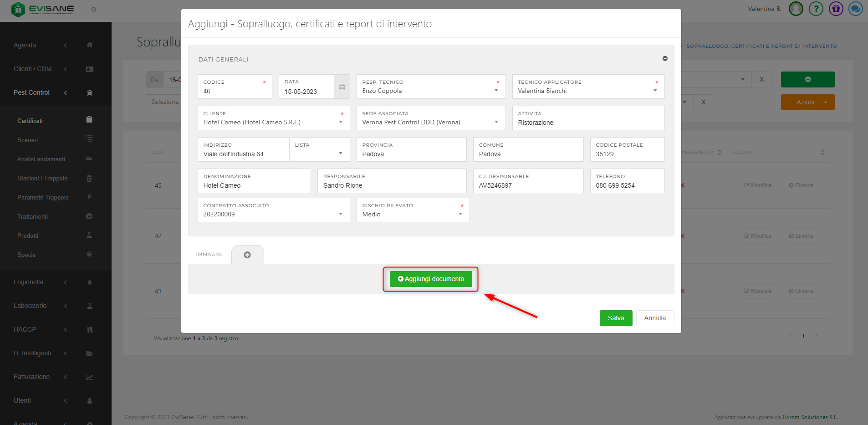Click the EviSane logo
The width and height of the screenshot is (868, 425).
43,9
